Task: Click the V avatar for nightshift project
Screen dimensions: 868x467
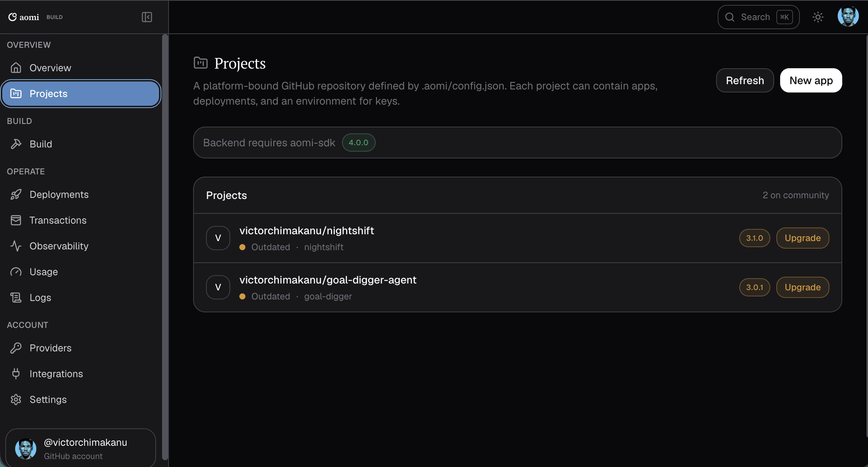Action: coord(218,238)
